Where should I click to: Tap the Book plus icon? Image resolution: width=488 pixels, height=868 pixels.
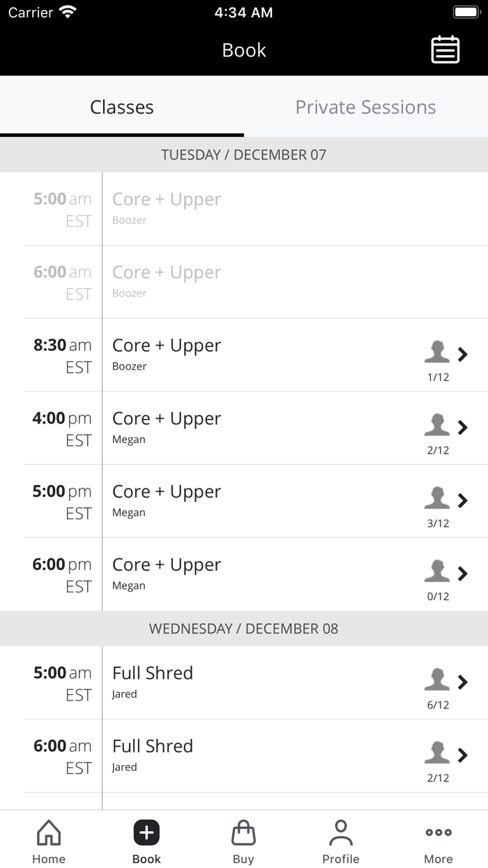pyautogui.click(x=146, y=832)
